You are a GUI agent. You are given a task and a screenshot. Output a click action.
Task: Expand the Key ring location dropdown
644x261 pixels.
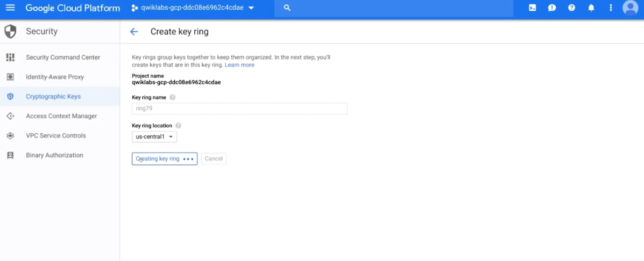click(x=154, y=137)
